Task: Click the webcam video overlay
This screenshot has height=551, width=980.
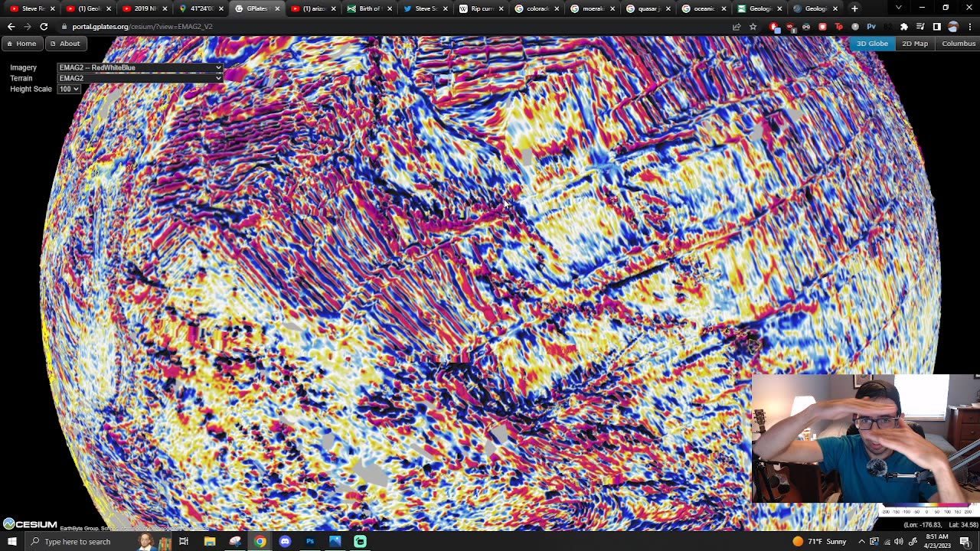Action: coord(865,439)
